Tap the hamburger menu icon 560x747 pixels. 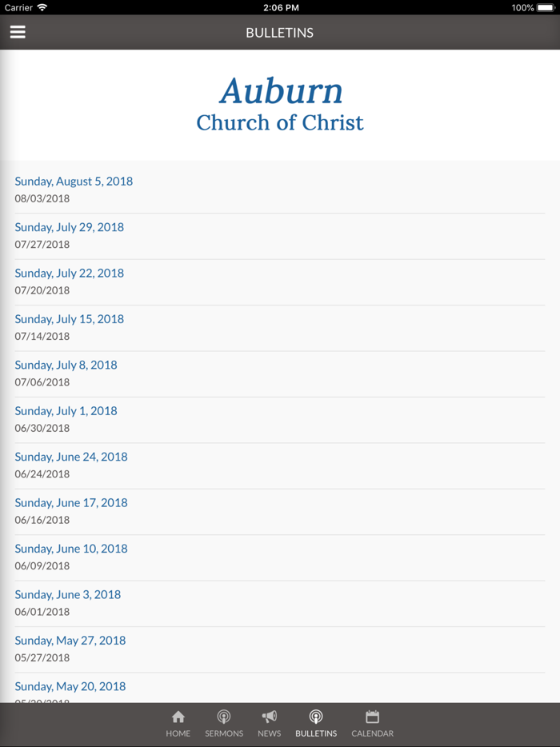point(18,32)
